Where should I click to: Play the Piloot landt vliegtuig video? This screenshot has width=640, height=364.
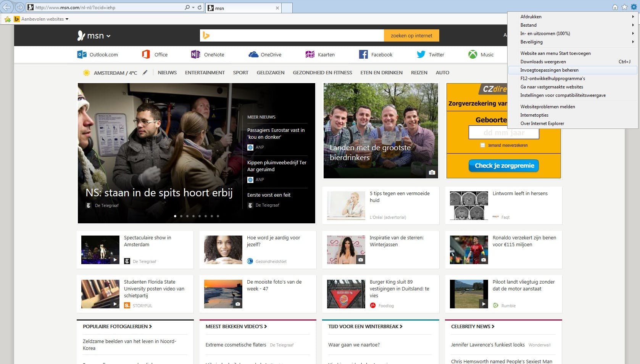[x=484, y=304]
